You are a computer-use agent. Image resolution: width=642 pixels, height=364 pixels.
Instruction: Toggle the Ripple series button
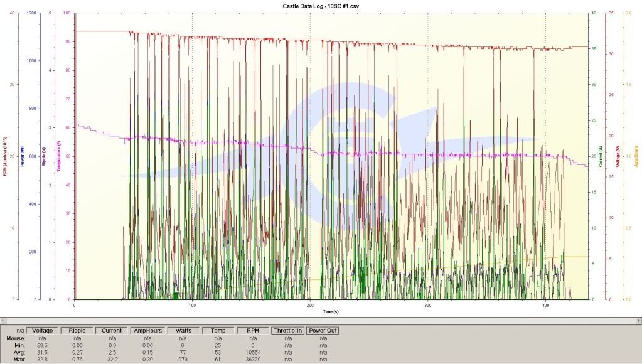(x=78, y=330)
